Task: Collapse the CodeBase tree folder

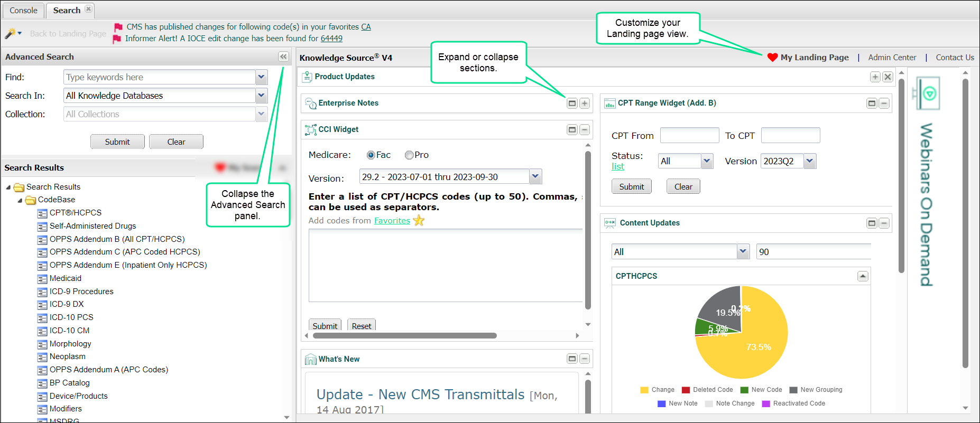Action: 20,200
